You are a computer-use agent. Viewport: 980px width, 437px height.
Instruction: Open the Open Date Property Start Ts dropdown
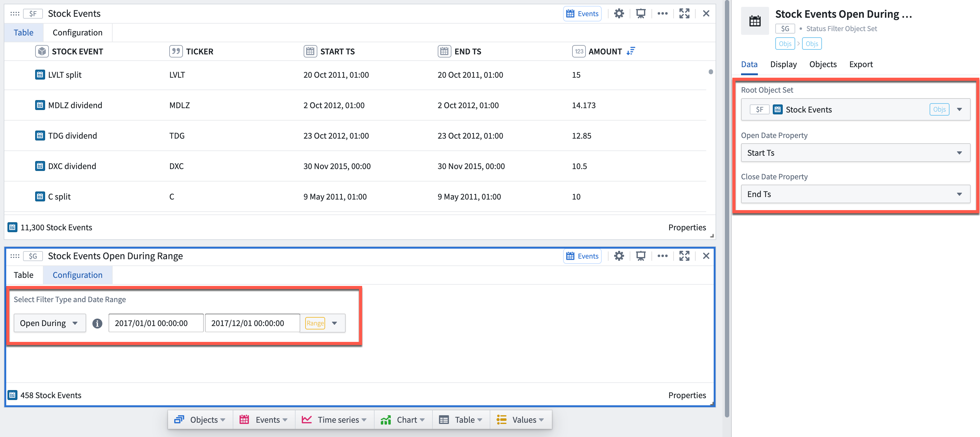[x=855, y=153]
